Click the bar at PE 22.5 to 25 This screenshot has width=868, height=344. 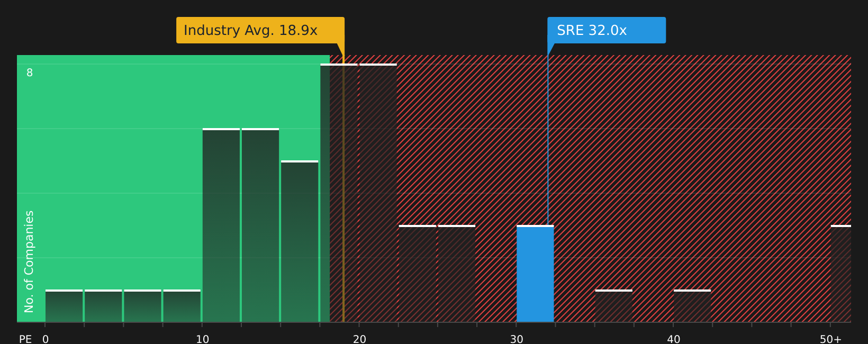coord(418,274)
